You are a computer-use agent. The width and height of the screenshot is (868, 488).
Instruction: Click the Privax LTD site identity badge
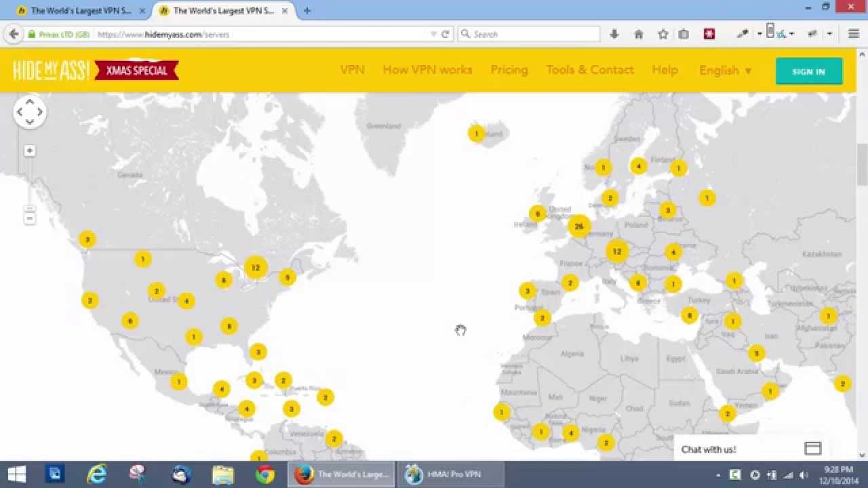click(58, 34)
